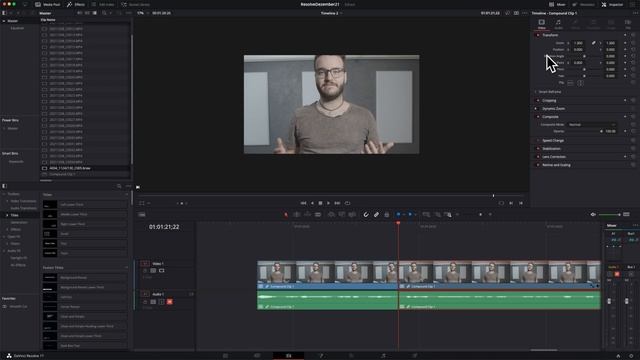Toggle Snapping magnet in timeline toolbar
640x360 pixels.
click(366, 215)
